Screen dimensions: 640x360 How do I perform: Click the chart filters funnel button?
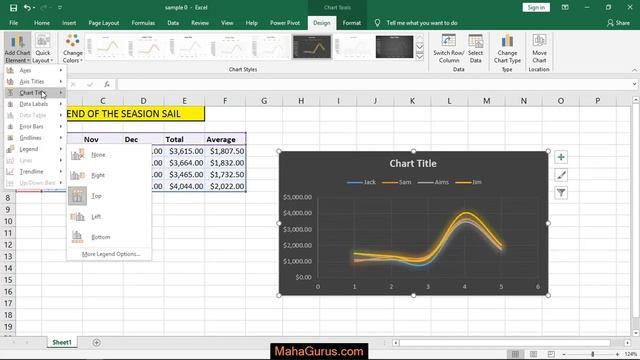coord(561,193)
